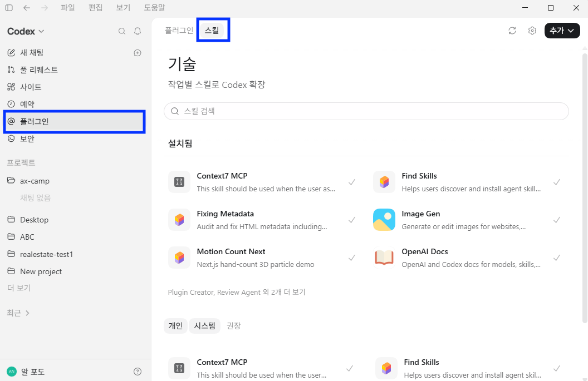Toggle checkmark for OpenAI Docs

point(557,258)
